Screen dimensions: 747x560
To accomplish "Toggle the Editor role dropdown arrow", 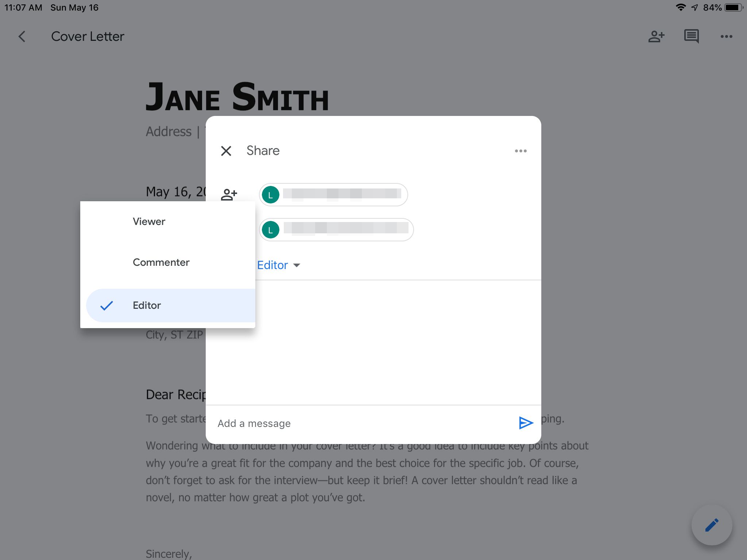I will pos(297,265).
